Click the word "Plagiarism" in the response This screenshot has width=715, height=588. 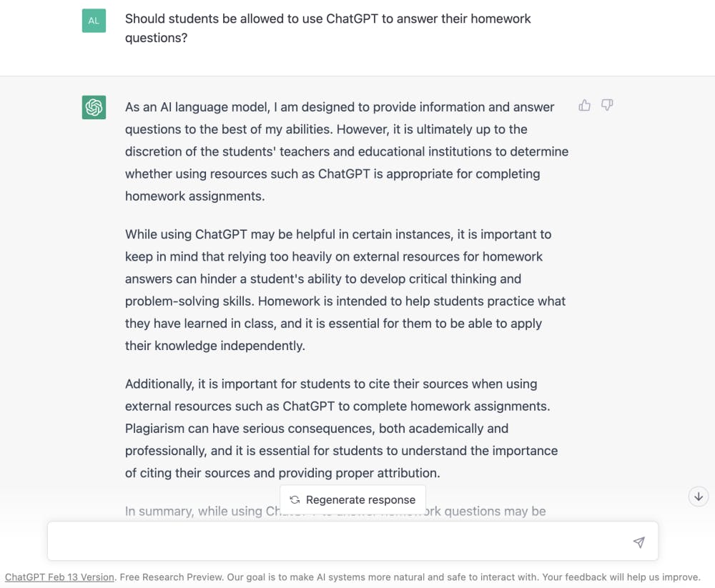[154, 428]
